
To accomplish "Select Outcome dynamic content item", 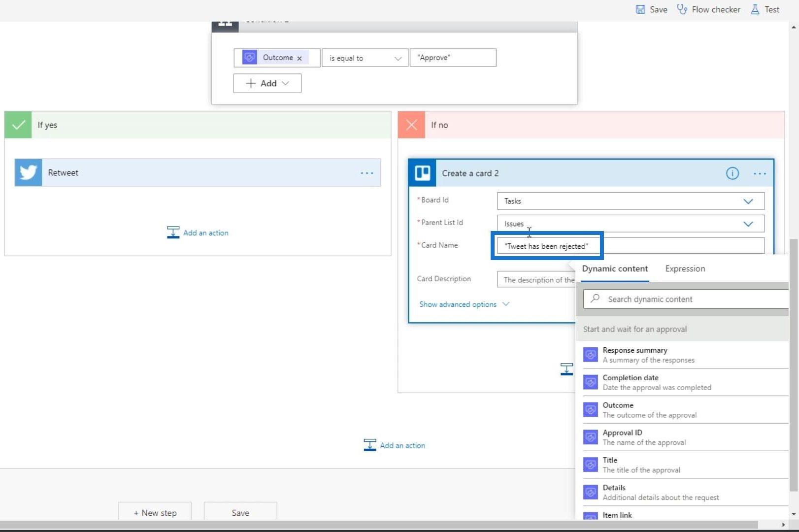I will pos(686,410).
